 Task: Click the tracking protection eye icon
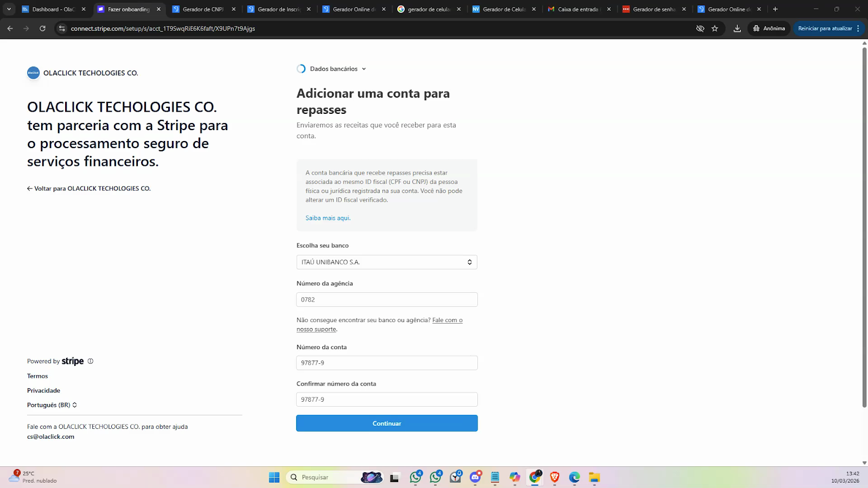pyautogui.click(x=700, y=28)
